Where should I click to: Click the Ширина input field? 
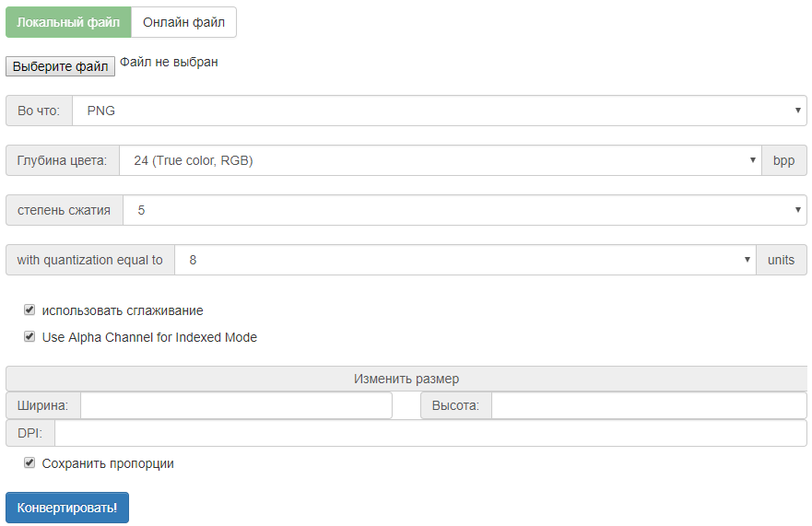236,405
